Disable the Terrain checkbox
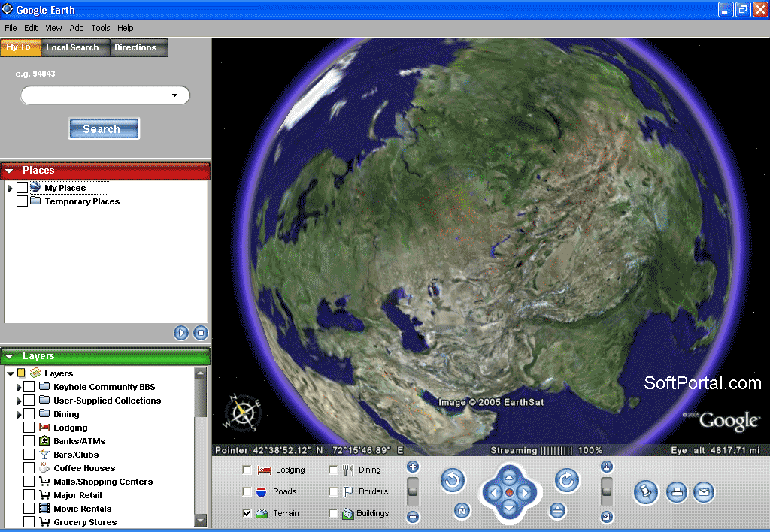The height and width of the screenshot is (532, 770). coord(247,514)
